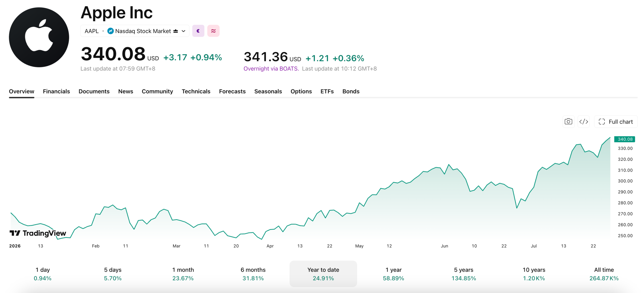The height and width of the screenshot is (293, 644).
Task: Go to the Community tab
Action: [157, 91]
